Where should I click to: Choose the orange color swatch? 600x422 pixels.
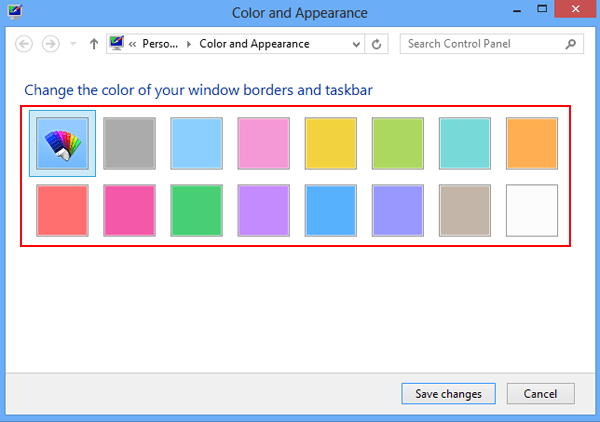click(x=532, y=143)
